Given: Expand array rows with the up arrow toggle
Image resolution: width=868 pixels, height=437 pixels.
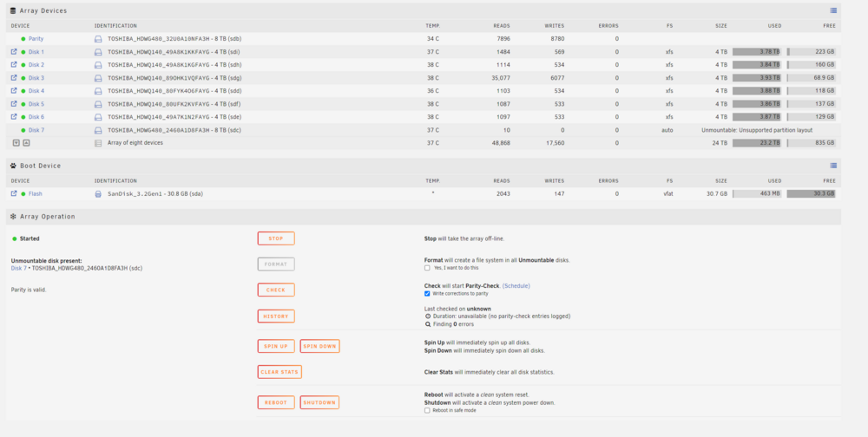Looking at the screenshot, I should [x=26, y=143].
